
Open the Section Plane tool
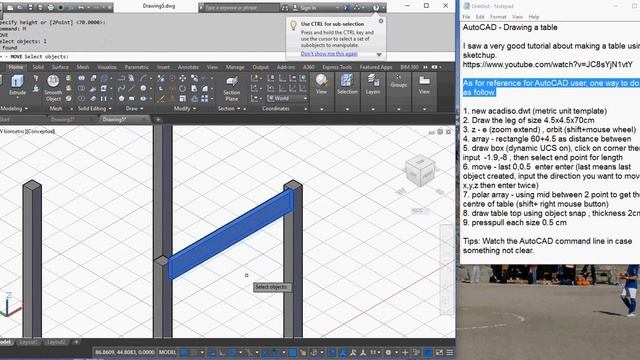231,88
